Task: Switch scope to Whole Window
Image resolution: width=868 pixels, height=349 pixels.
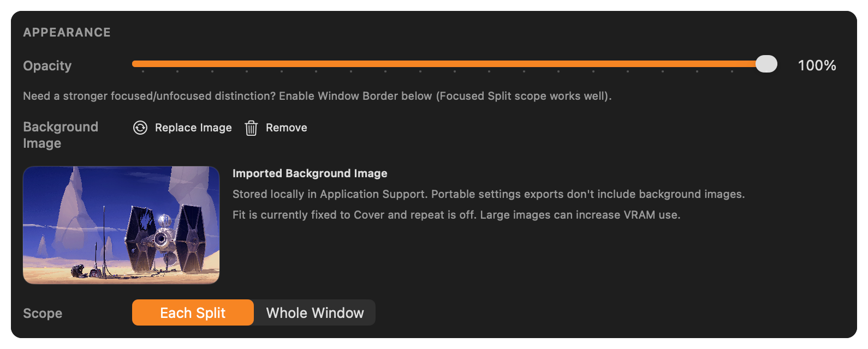Action: [x=315, y=312]
